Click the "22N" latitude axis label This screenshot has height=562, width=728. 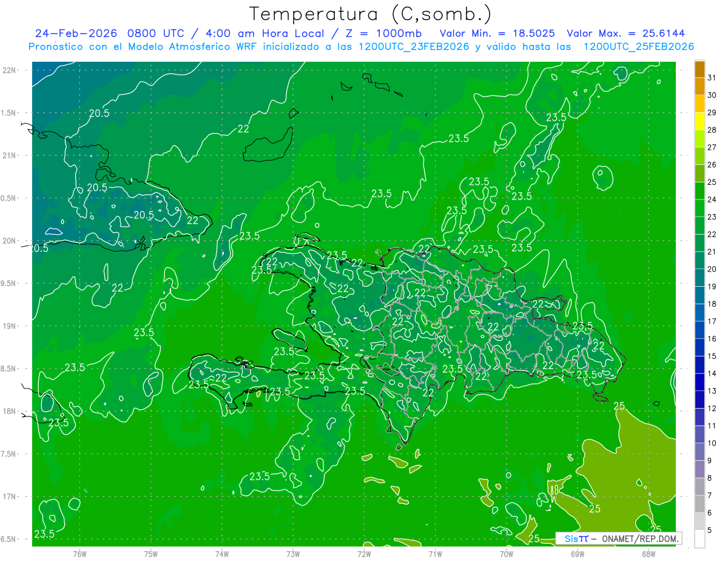click(9, 70)
